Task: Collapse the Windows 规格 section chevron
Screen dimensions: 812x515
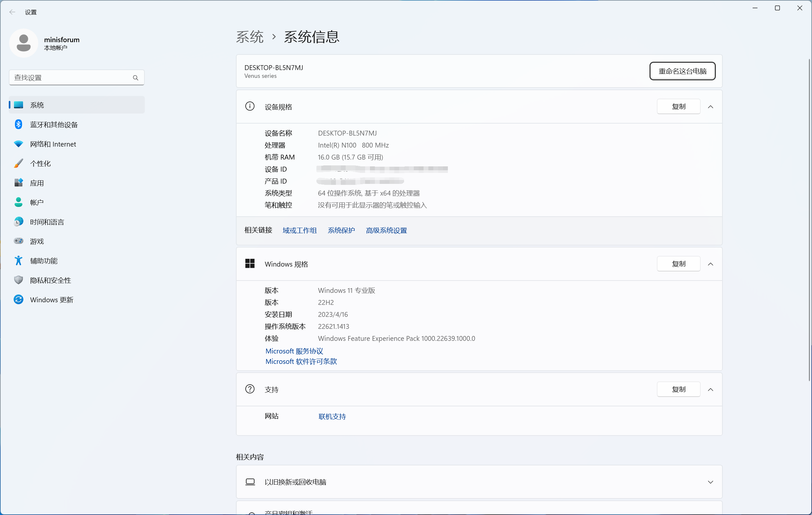Action: point(710,264)
